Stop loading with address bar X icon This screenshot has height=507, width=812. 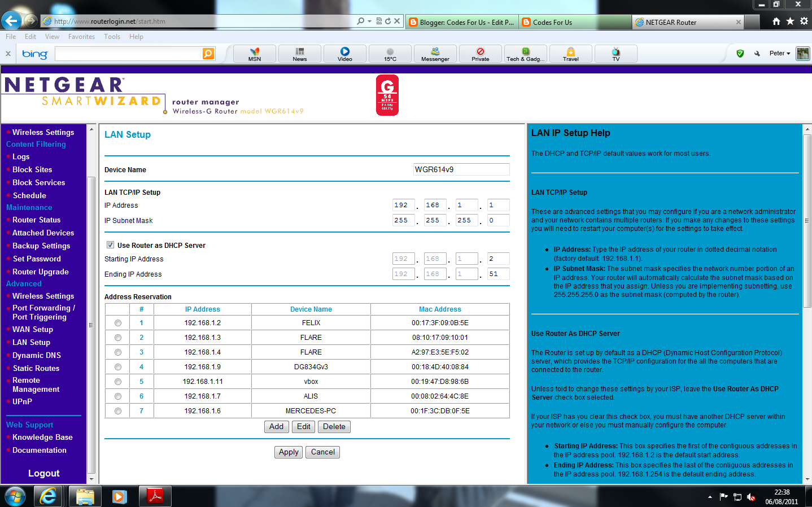coord(397,21)
